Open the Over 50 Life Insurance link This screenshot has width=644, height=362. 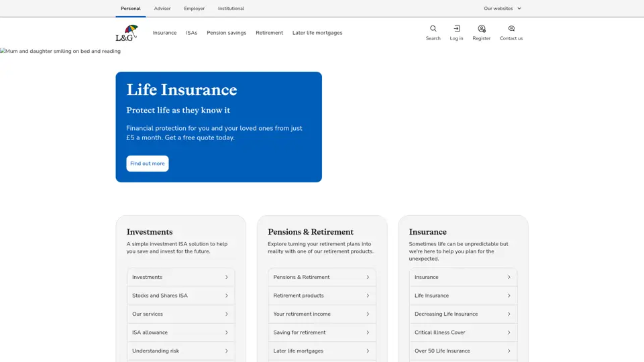point(464,351)
